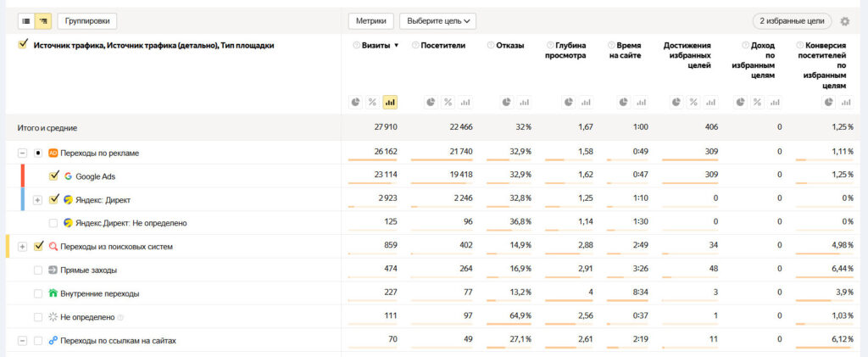The height and width of the screenshot is (357, 868).
Task: Sort by Доход по избранным целям header
Action: click(753, 60)
